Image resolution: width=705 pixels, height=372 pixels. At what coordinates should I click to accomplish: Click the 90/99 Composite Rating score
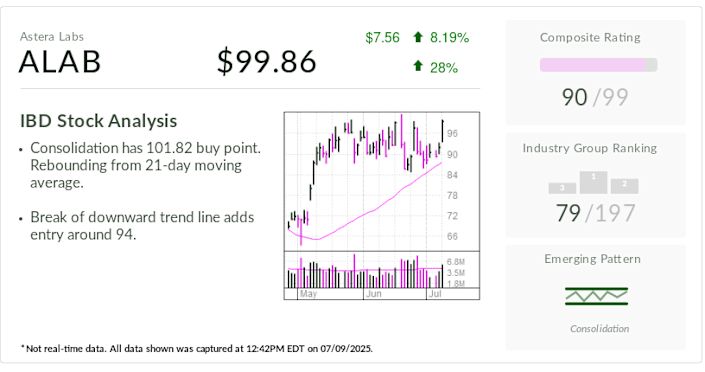(595, 97)
